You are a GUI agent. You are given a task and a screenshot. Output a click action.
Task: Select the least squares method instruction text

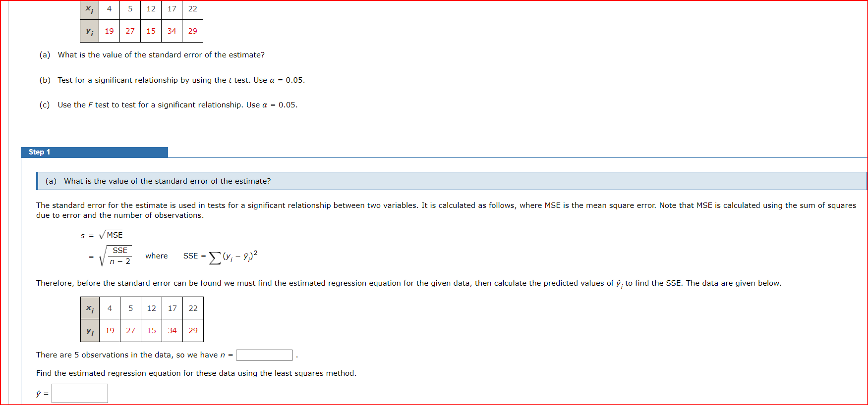click(196, 373)
